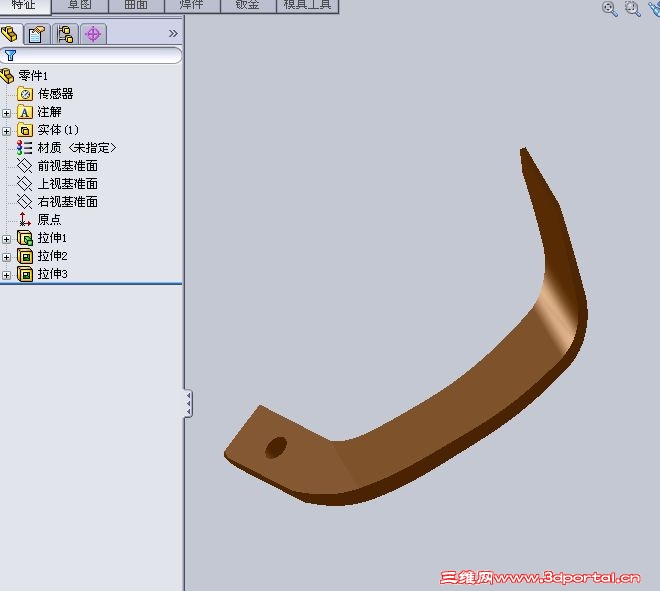
Task: Select the 拉伸1 feature label
Action: coord(52,238)
